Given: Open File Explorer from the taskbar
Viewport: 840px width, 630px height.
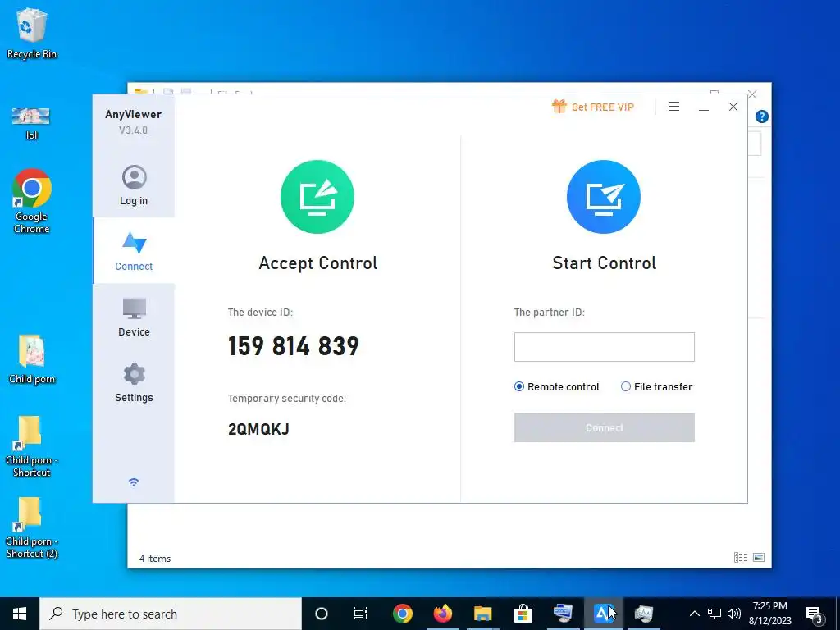Looking at the screenshot, I should point(482,614).
